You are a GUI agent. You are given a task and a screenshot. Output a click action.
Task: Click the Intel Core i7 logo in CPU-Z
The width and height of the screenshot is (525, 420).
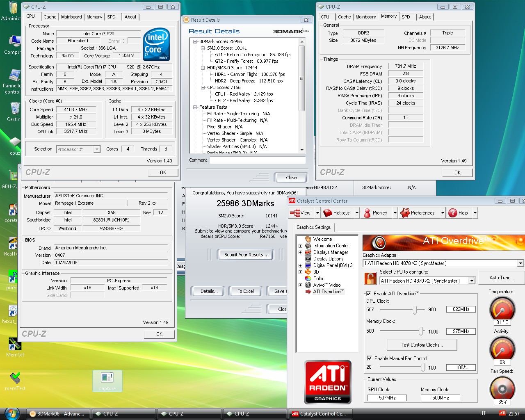(x=157, y=44)
